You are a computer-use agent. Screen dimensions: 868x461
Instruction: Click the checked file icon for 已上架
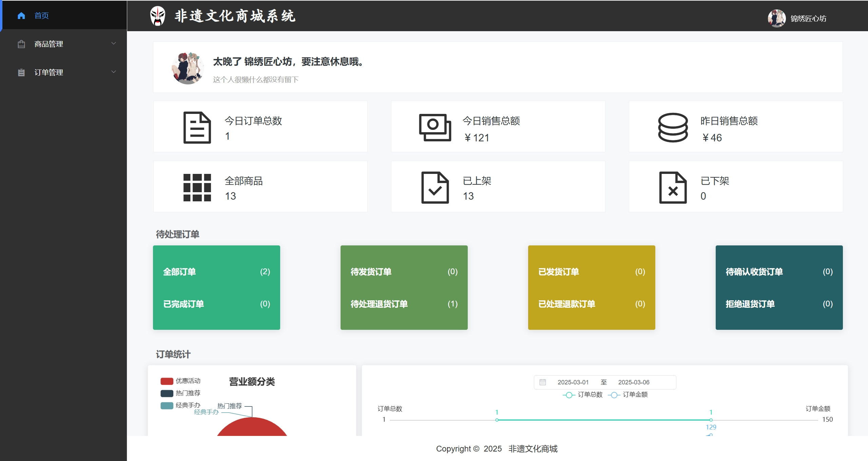[435, 187]
